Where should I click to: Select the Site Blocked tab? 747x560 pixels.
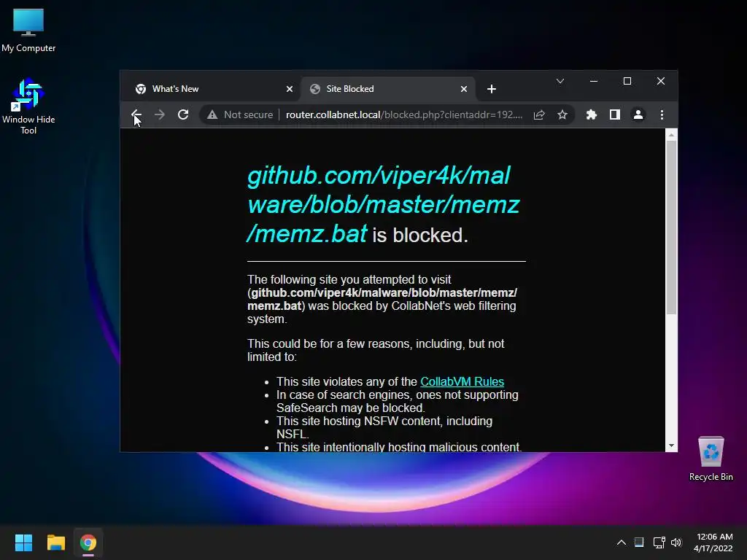pos(388,89)
